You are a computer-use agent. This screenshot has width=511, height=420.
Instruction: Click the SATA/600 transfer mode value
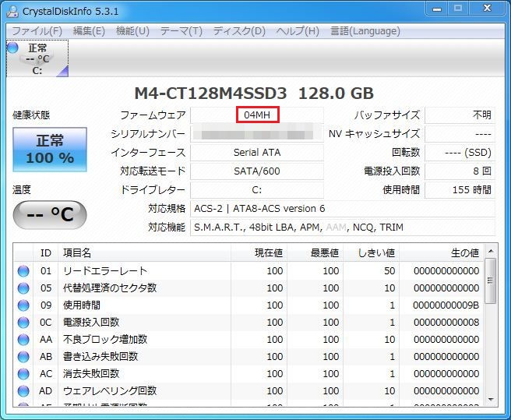point(257,171)
